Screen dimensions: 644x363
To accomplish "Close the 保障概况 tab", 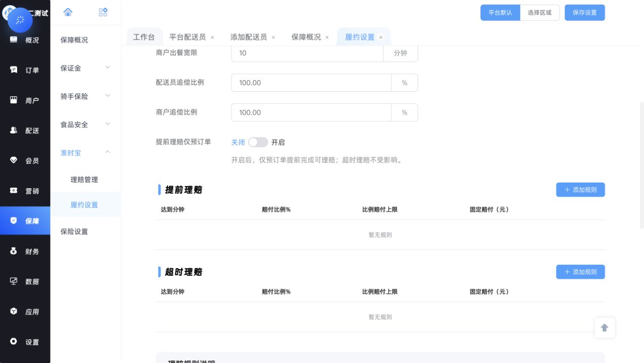I will click(x=327, y=38).
